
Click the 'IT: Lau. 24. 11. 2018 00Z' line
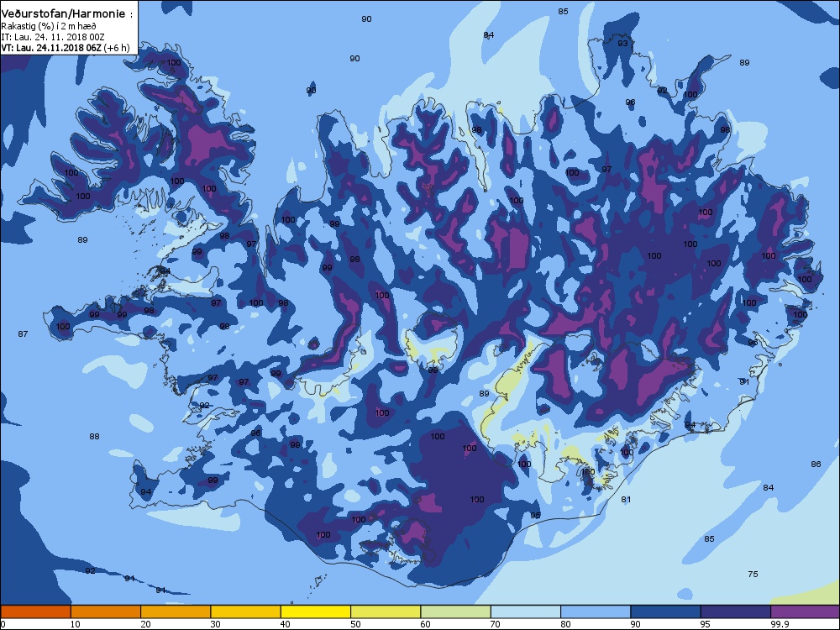pos(53,37)
